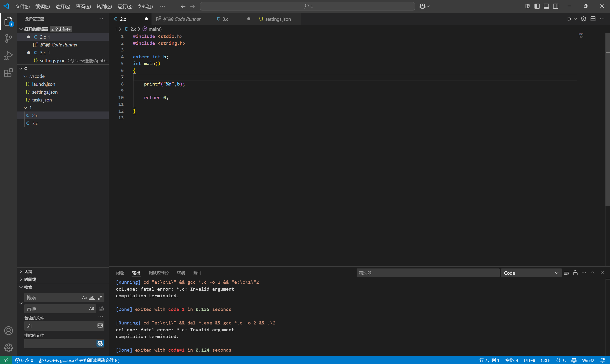Toggle Use Regular Expression in search

click(x=100, y=298)
